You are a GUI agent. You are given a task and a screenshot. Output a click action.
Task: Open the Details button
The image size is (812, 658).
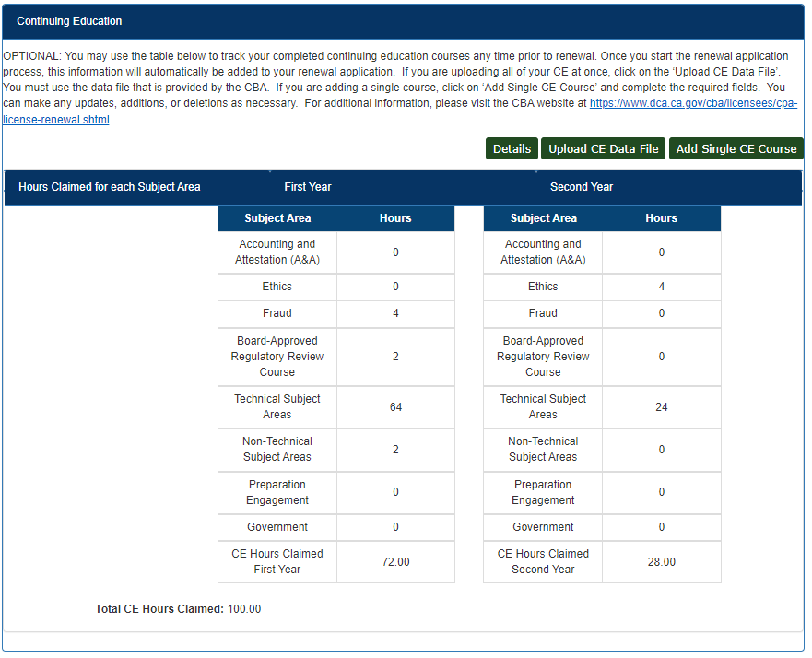pyautogui.click(x=512, y=149)
